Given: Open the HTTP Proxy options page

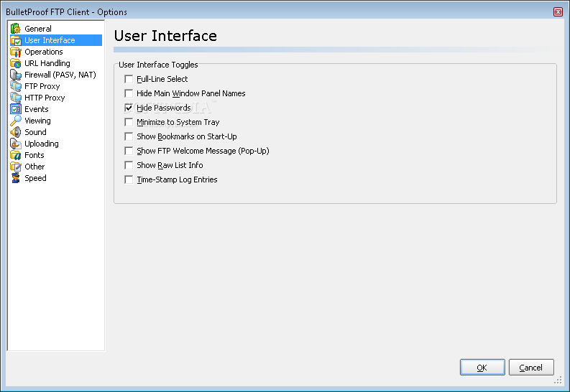Looking at the screenshot, I should pos(45,98).
